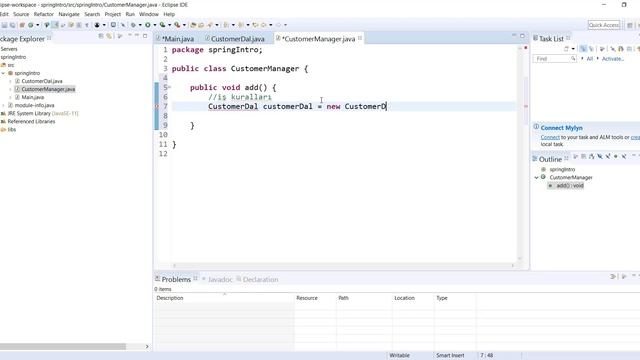Switch to the *Main.java editor tab
Viewport: 640px width, 360px height.
tap(176, 39)
